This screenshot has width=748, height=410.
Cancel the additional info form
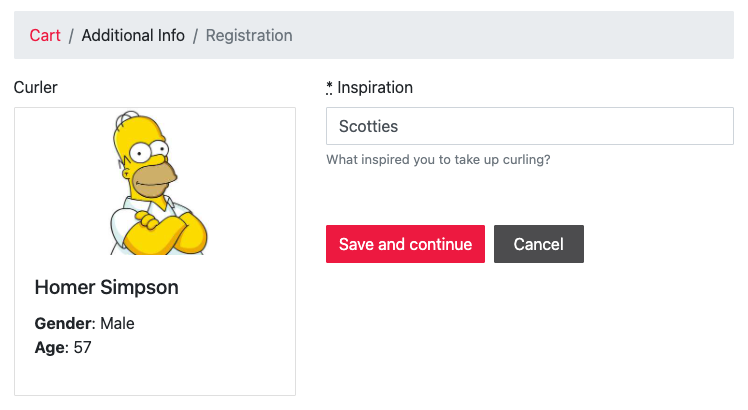539,244
